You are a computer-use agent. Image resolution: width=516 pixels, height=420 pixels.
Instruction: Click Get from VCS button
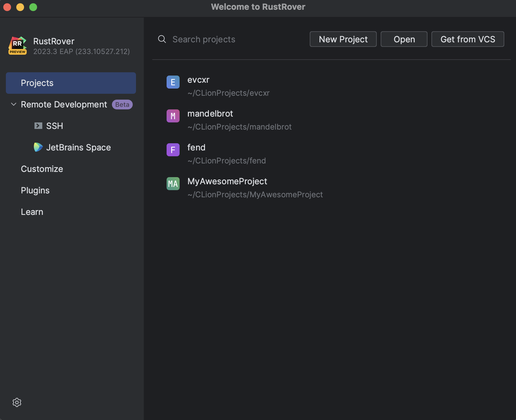468,39
